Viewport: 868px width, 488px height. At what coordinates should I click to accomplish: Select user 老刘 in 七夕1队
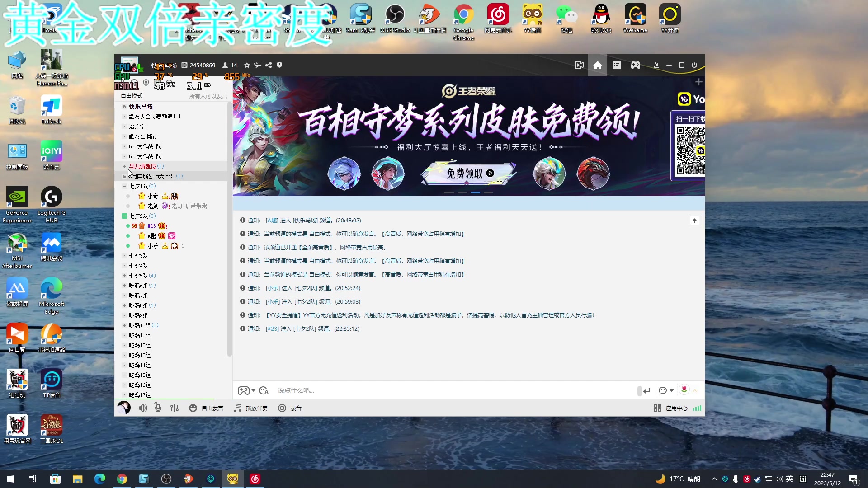tap(153, 206)
